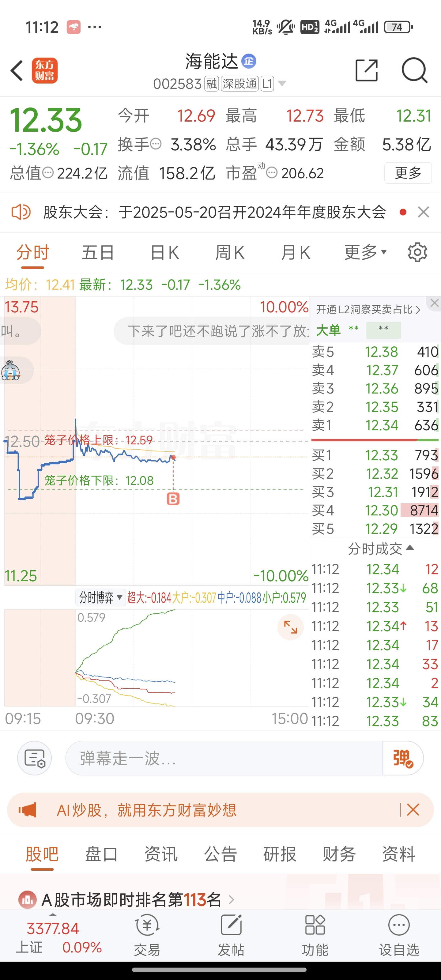
Task: Open the share icon at top
Action: (366, 70)
